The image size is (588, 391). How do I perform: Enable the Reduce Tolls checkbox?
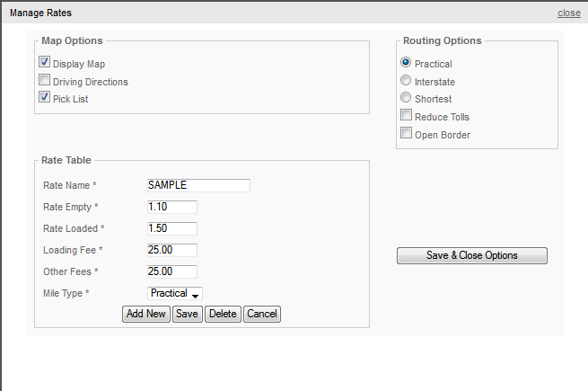pos(406,115)
